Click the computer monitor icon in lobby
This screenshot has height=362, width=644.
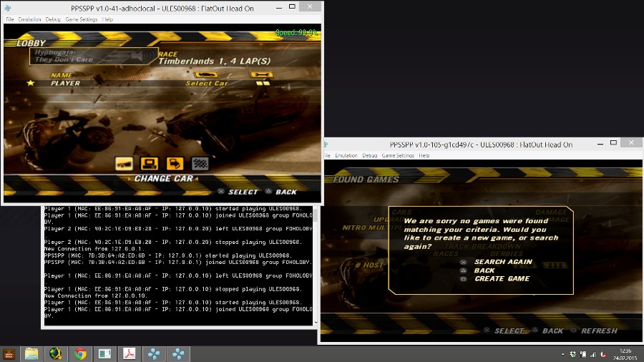[149, 162]
